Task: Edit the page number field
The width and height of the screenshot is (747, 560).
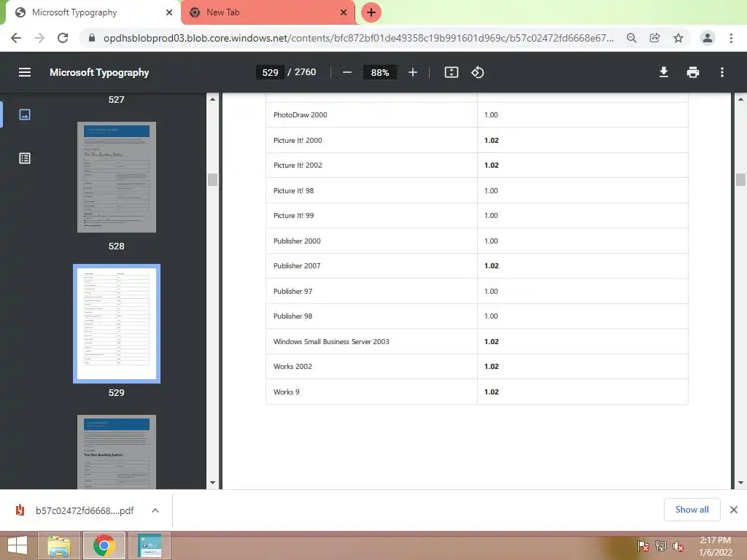Action: [270, 72]
